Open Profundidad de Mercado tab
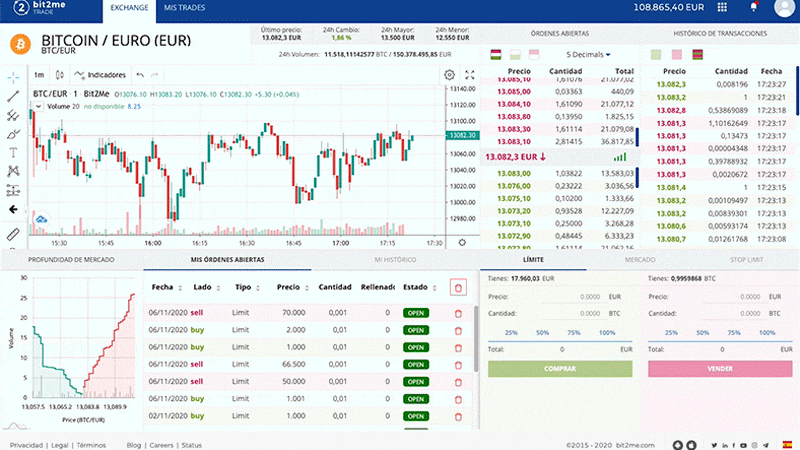The height and width of the screenshot is (450, 800). point(71,260)
